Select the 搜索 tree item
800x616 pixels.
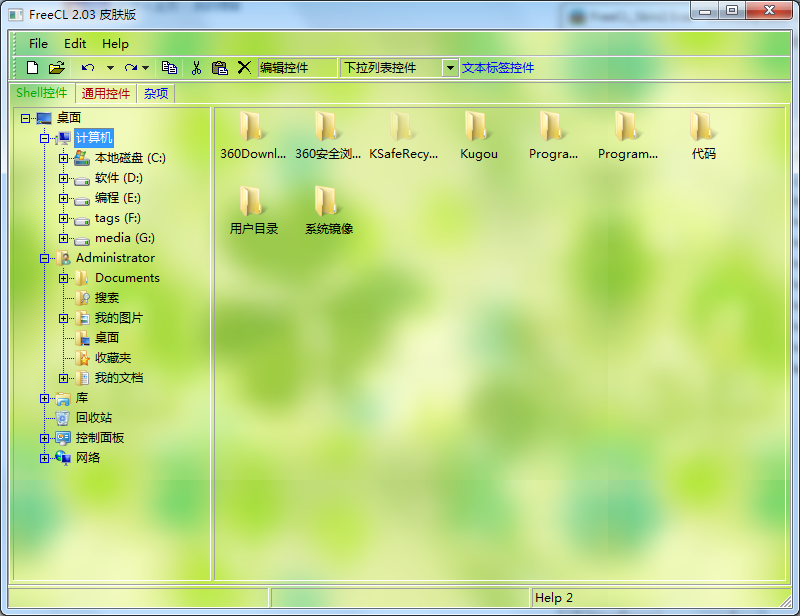tap(107, 298)
